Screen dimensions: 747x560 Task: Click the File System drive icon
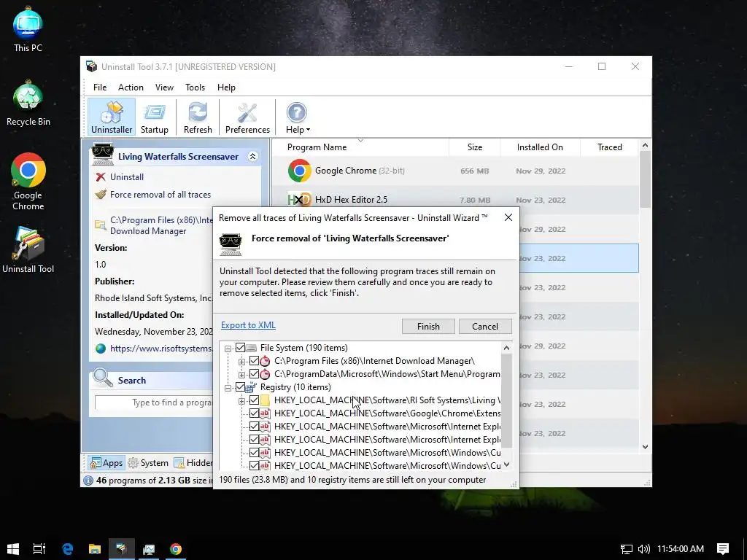click(252, 348)
